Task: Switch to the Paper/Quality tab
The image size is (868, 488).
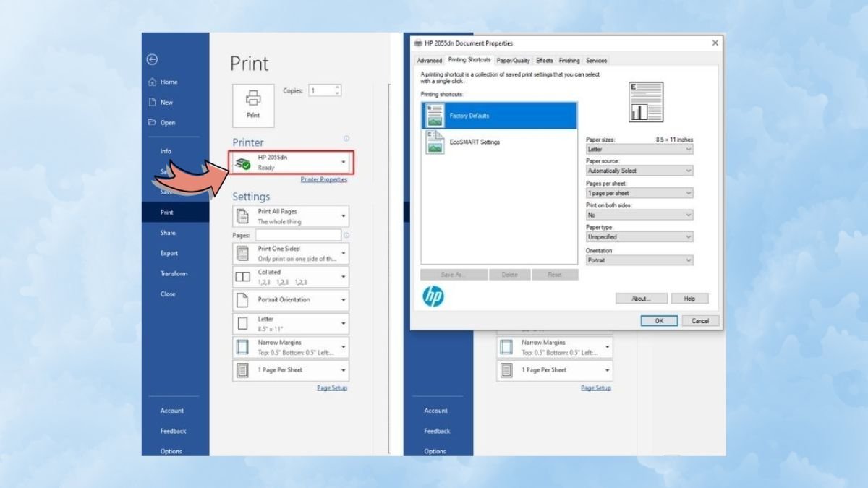Action: [513, 61]
